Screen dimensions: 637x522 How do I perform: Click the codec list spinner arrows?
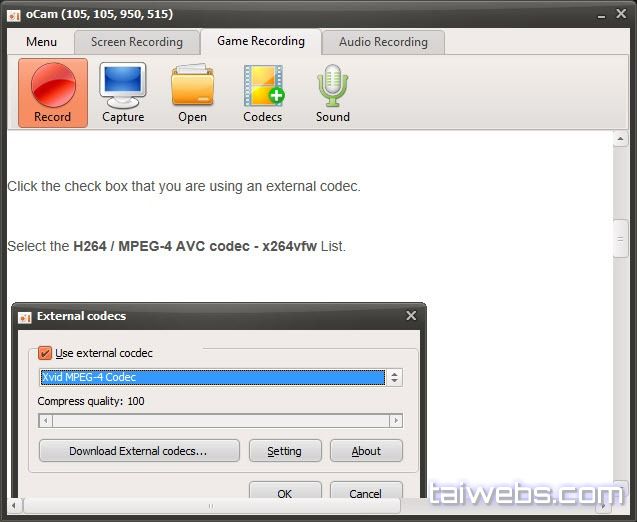tap(395, 377)
